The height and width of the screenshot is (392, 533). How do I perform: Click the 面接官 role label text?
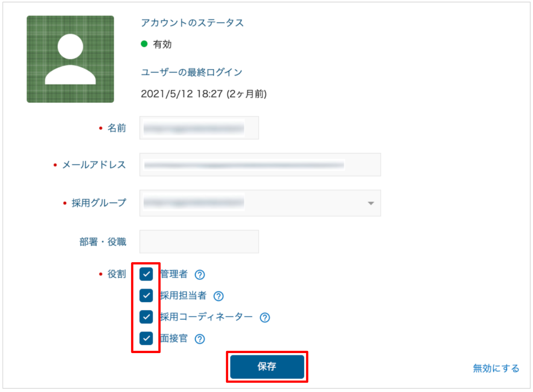point(174,338)
